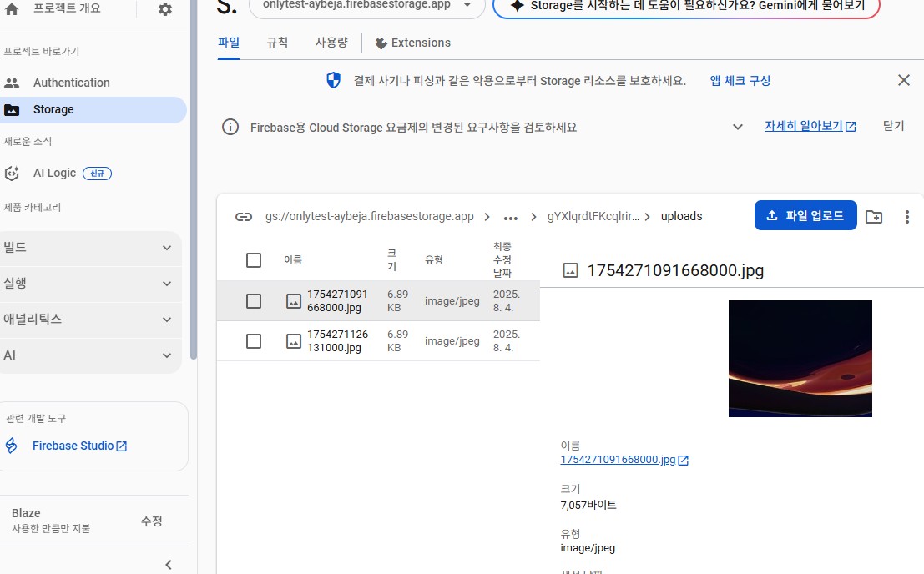Expand the 빌드 category
The height and width of the screenshot is (574, 924).
(91, 248)
